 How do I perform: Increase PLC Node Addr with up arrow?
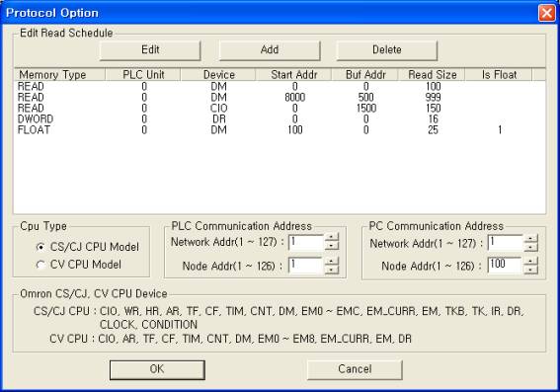click(332, 261)
